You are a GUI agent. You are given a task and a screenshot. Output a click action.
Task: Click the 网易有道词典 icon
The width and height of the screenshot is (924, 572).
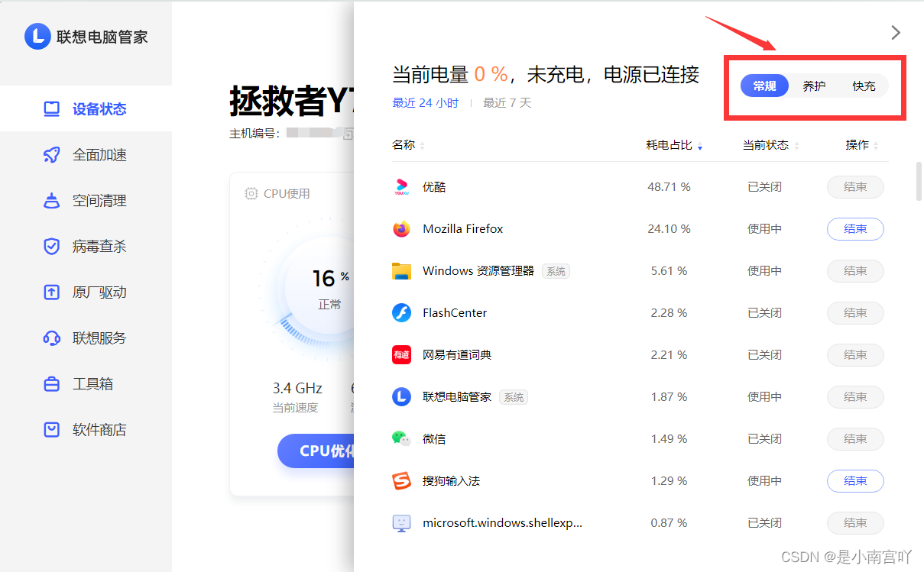pos(401,355)
